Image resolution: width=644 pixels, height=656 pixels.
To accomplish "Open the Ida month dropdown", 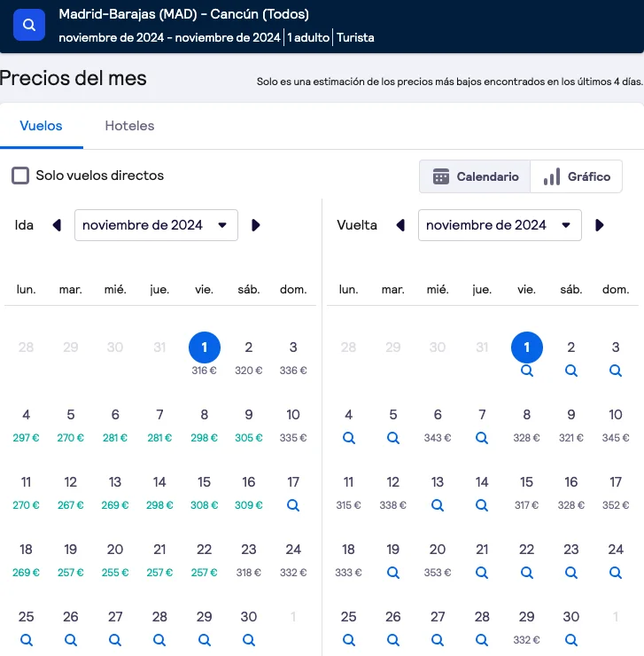I will pos(156,225).
